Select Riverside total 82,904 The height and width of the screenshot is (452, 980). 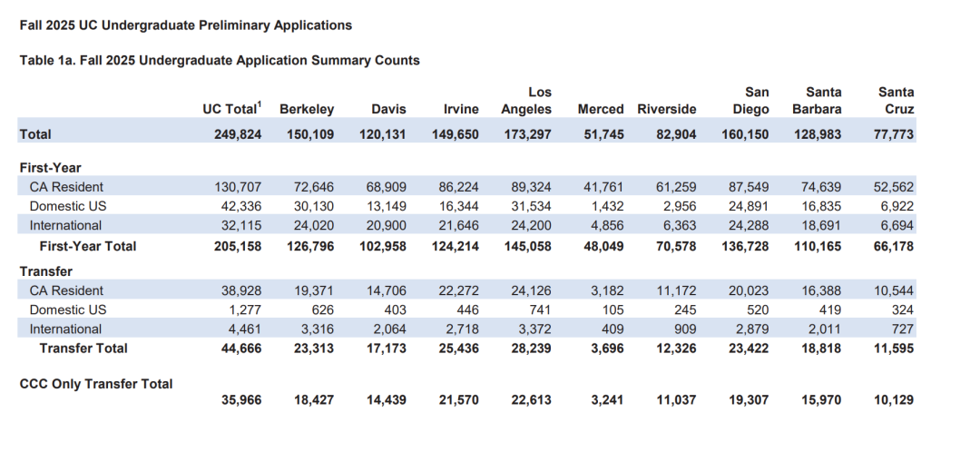point(676,134)
